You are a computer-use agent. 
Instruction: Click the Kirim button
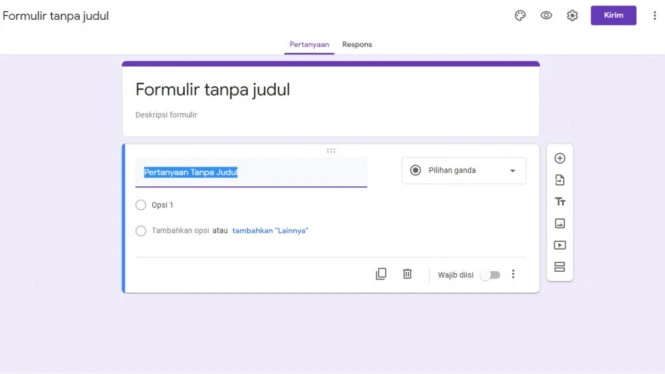click(x=613, y=15)
